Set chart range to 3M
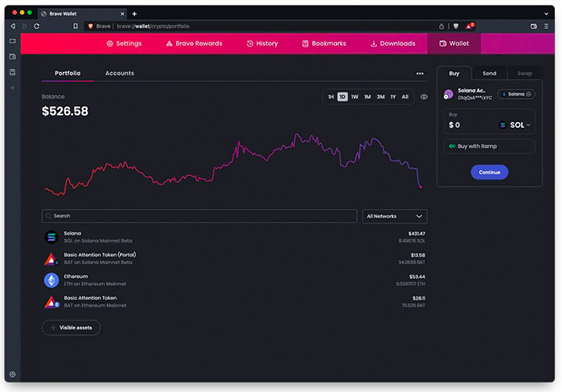This screenshot has height=392, width=562. click(380, 96)
